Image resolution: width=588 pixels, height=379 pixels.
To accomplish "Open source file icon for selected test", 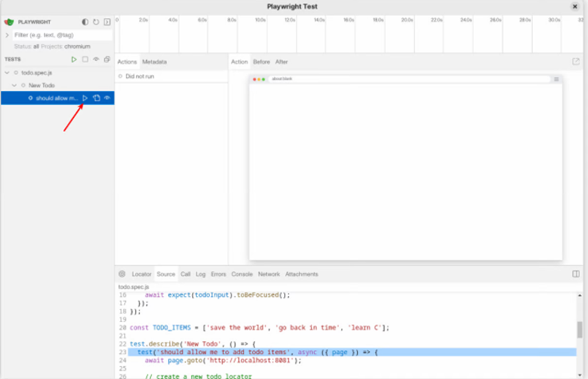I will (x=96, y=98).
